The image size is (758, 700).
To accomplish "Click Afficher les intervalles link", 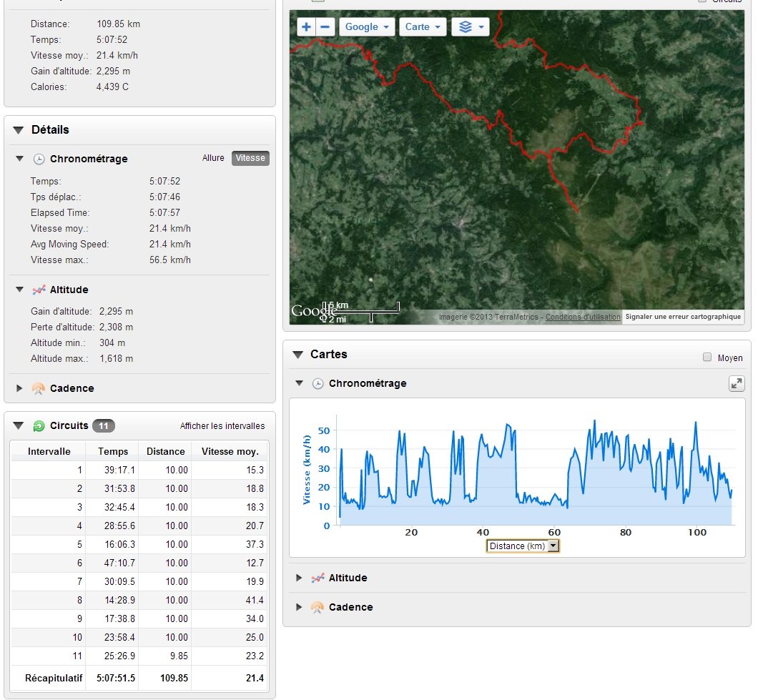I will coord(222,426).
